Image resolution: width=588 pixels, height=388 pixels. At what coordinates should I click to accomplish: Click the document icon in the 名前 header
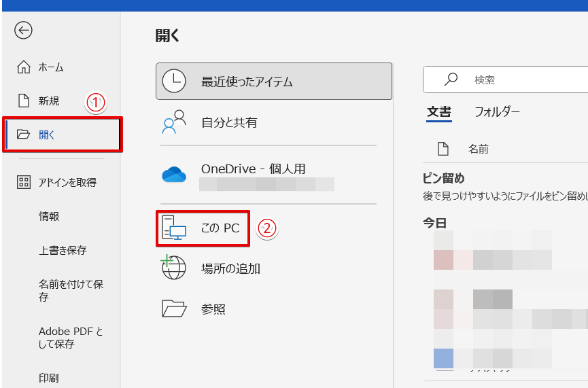tap(443, 149)
